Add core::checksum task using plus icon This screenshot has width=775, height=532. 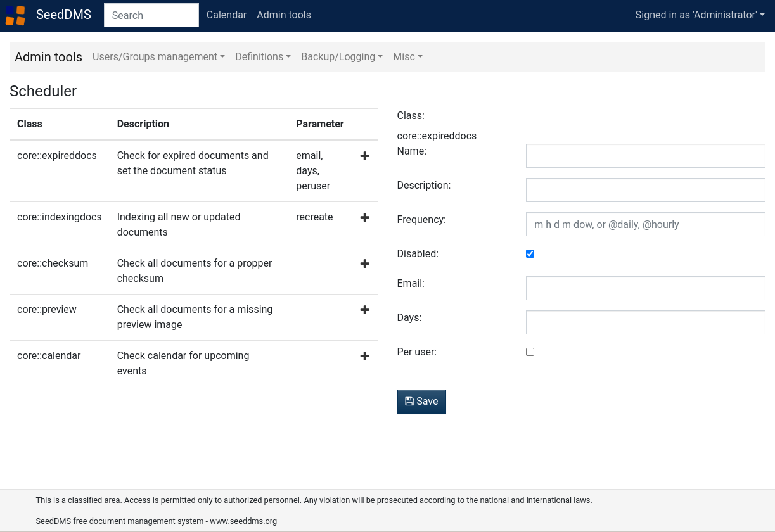(364, 263)
